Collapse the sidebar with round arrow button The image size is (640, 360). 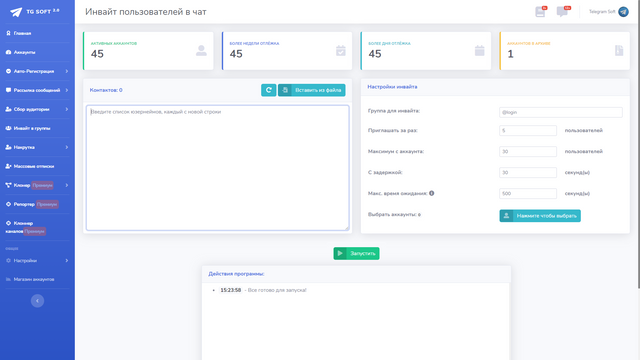[37, 301]
